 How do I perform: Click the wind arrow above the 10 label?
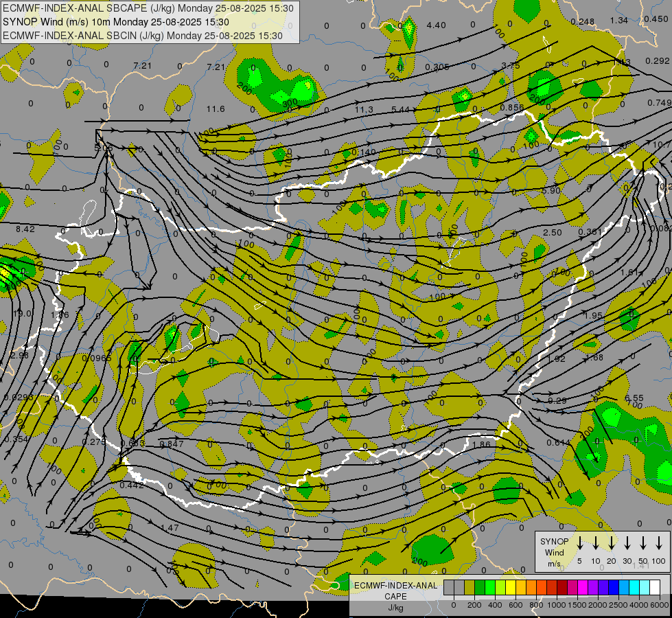pyautogui.click(x=596, y=543)
